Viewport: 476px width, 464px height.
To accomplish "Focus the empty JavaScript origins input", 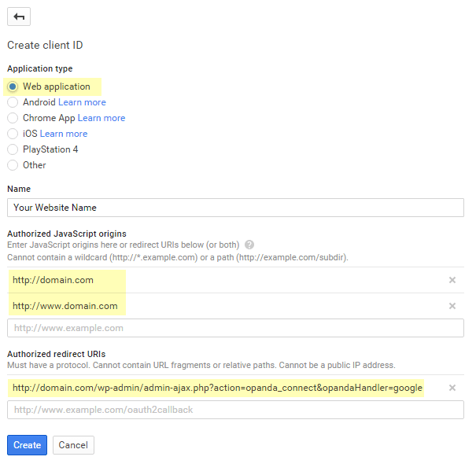I will pyautogui.click(x=235, y=328).
